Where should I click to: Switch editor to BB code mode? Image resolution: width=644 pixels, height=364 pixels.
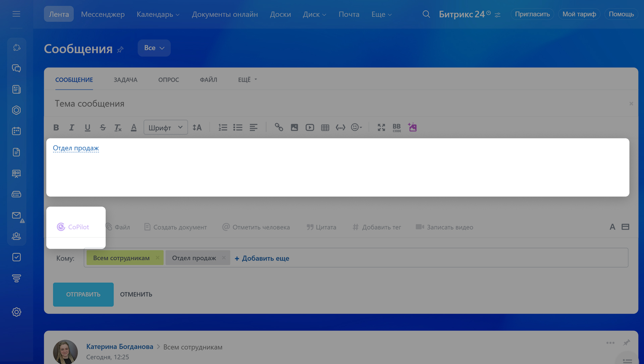click(396, 127)
